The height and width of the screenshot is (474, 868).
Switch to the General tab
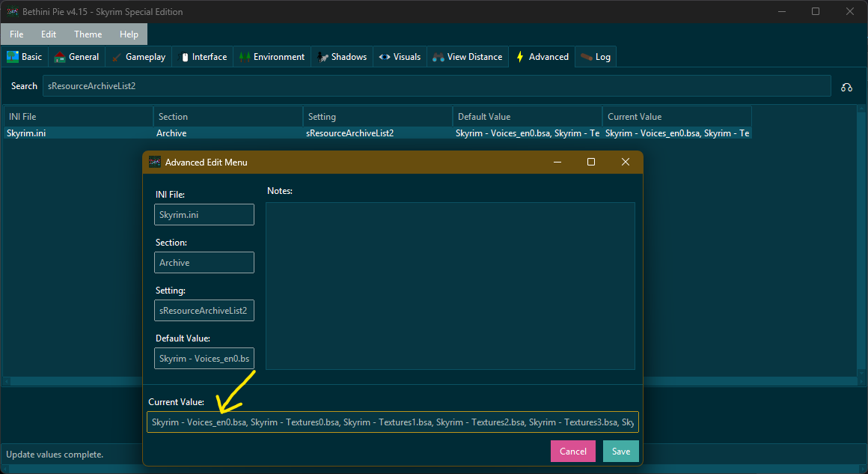click(77, 56)
